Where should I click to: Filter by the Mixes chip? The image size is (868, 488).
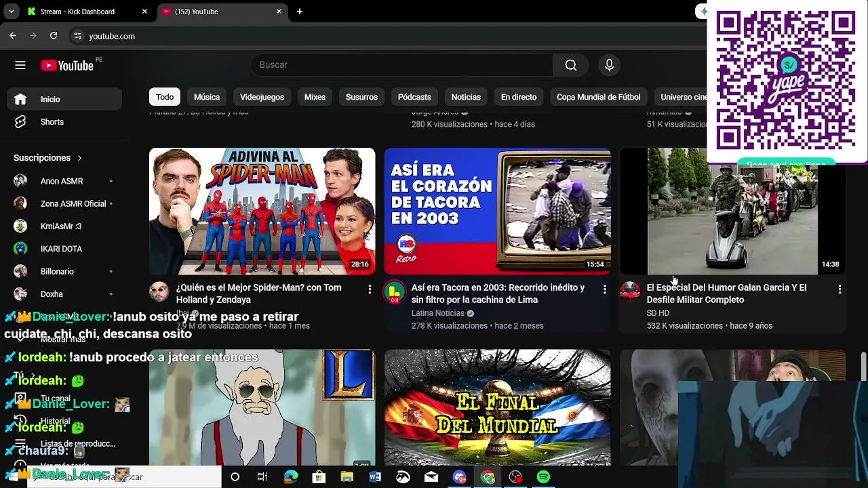pos(315,97)
